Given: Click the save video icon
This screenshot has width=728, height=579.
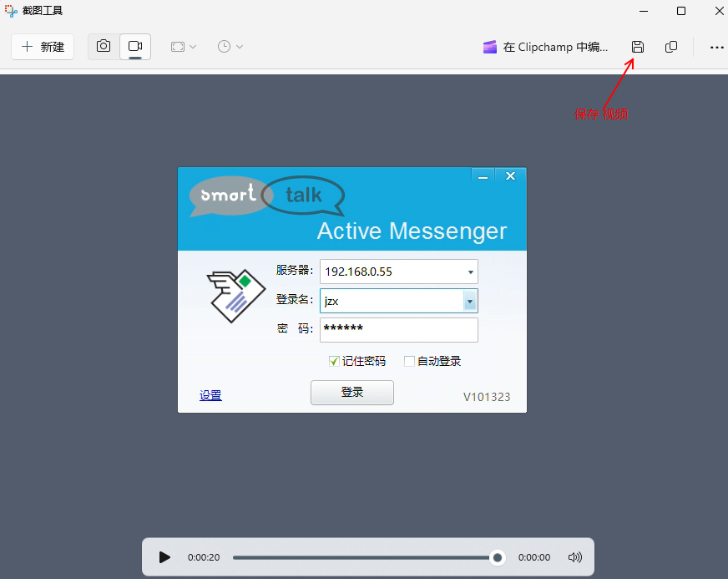Looking at the screenshot, I should tap(638, 47).
